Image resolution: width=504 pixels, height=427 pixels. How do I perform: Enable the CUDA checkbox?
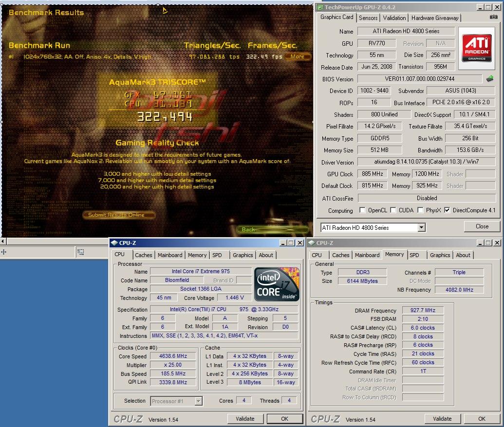point(393,210)
